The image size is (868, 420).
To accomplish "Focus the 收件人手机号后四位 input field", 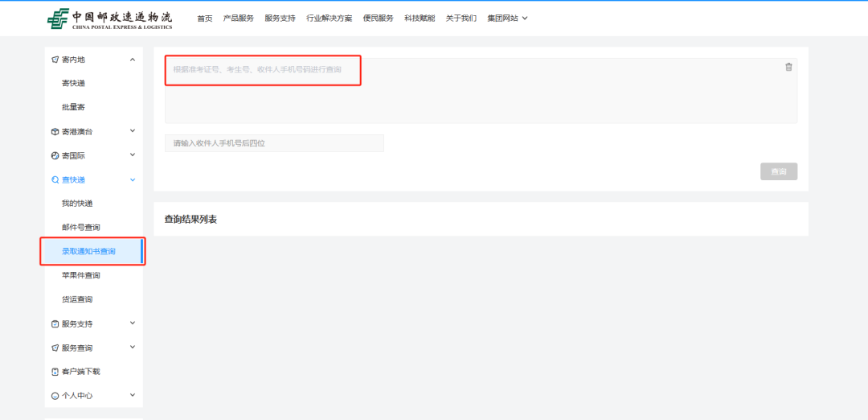I will 274,143.
